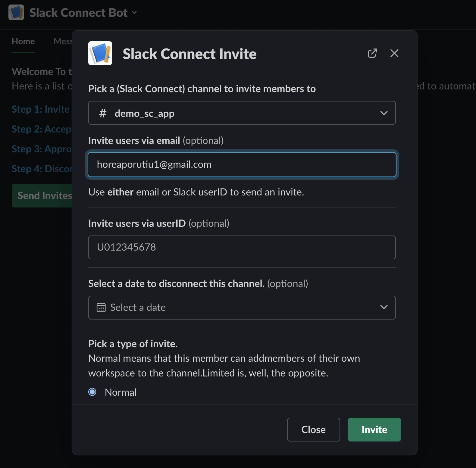Click the 'Welcome To' heading in the Home view
The image size is (476, 468).
coord(42,71)
